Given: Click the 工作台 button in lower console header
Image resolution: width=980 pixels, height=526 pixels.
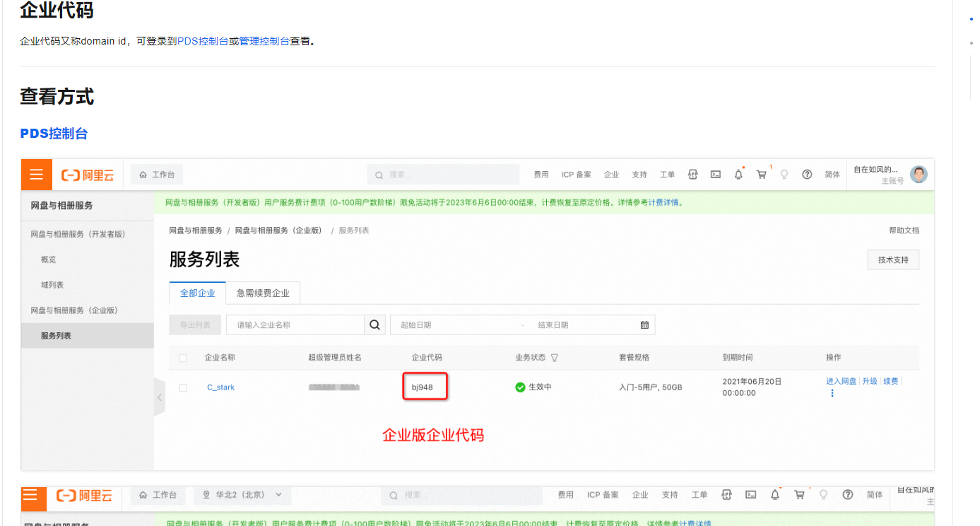Looking at the screenshot, I should [x=158, y=495].
